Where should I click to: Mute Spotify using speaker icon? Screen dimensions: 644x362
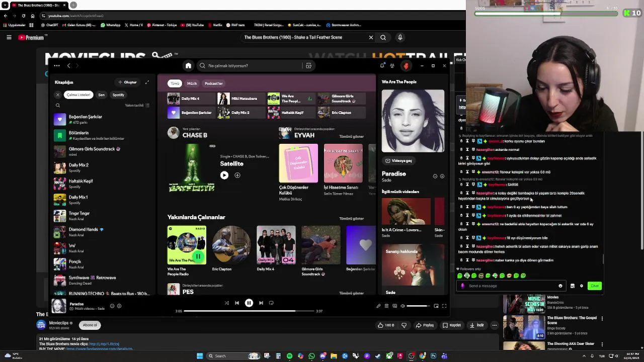point(403,306)
